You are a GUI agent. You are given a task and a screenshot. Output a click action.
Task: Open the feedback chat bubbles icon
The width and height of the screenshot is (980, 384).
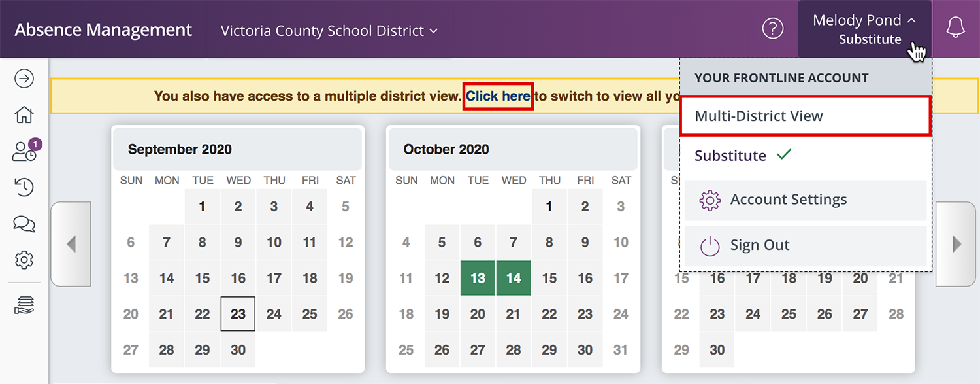point(24,224)
